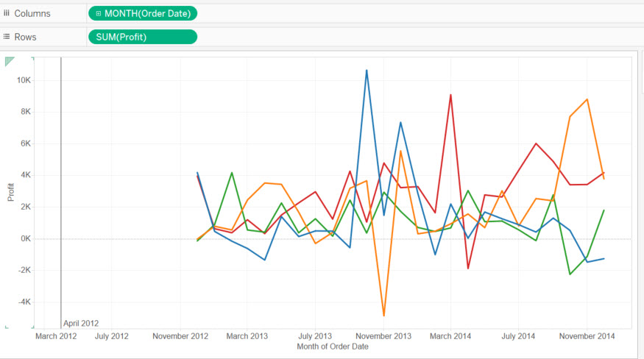
Task: Click the Month of Order Date axis title
Action: coord(333,346)
